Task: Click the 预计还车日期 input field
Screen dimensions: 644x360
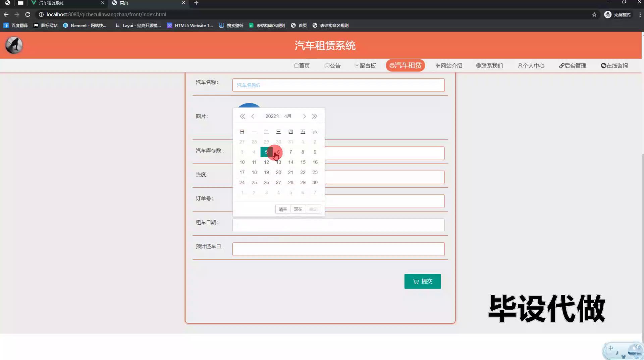Action: point(338,249)
